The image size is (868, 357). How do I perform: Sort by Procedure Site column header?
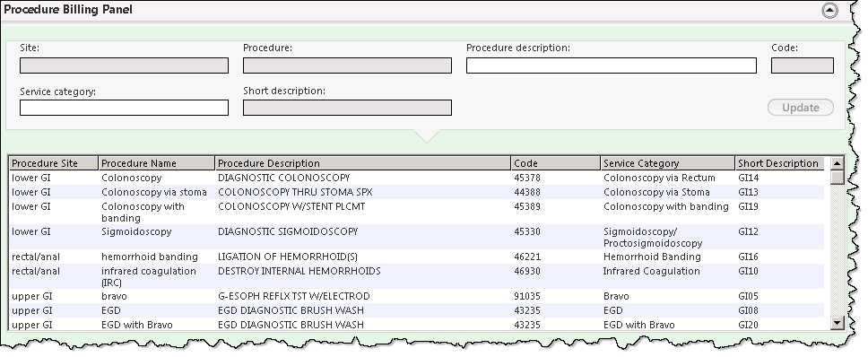(x=54, y=163)
